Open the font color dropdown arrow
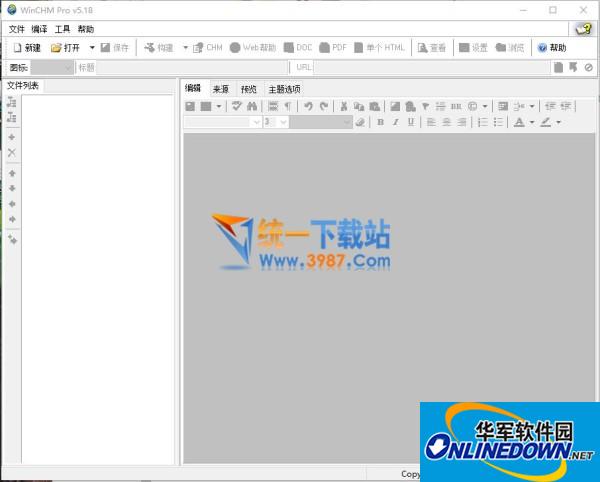Viewport: 600px width, 482px height. click(x=532, y=122)
